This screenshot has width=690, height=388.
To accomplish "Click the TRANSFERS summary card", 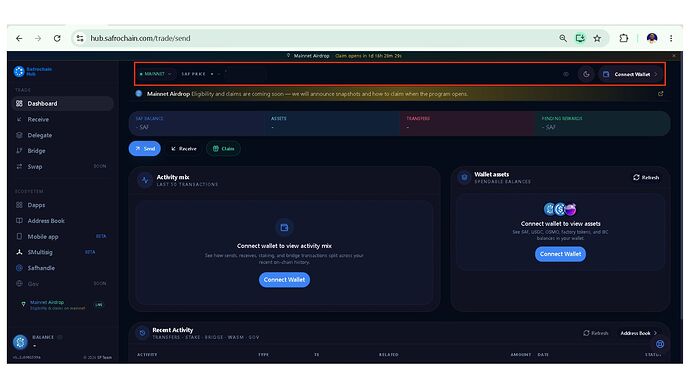I will (467, 123).
